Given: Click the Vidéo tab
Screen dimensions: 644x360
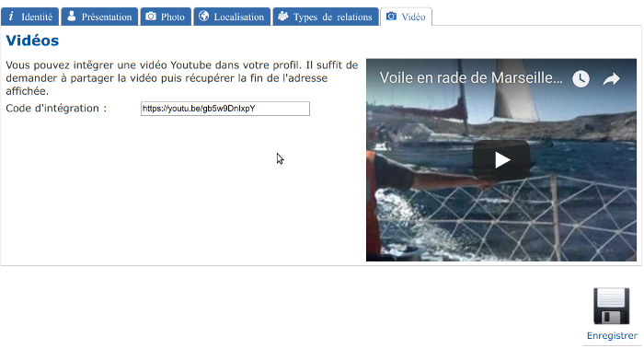Looking at the screenshot, I should pos(407,17).
